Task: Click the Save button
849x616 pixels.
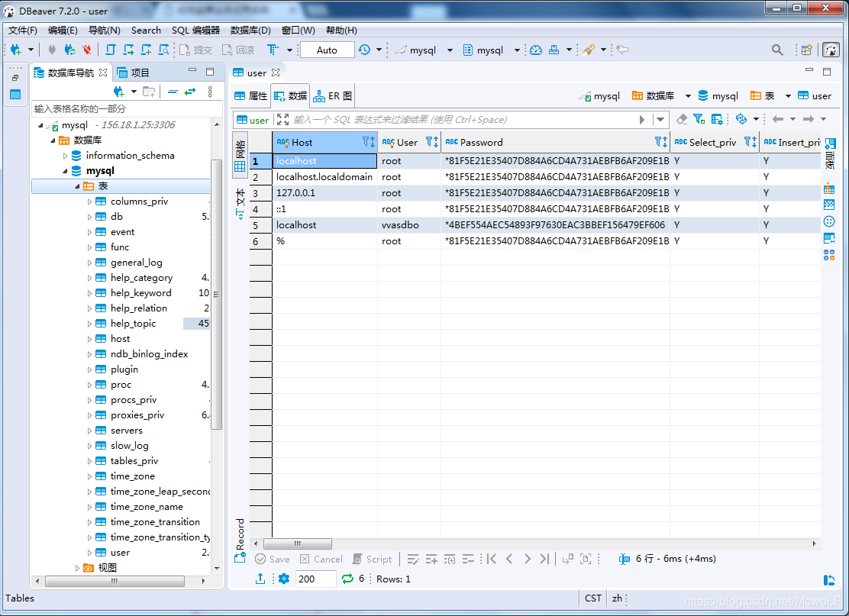Action: point(273,560)
